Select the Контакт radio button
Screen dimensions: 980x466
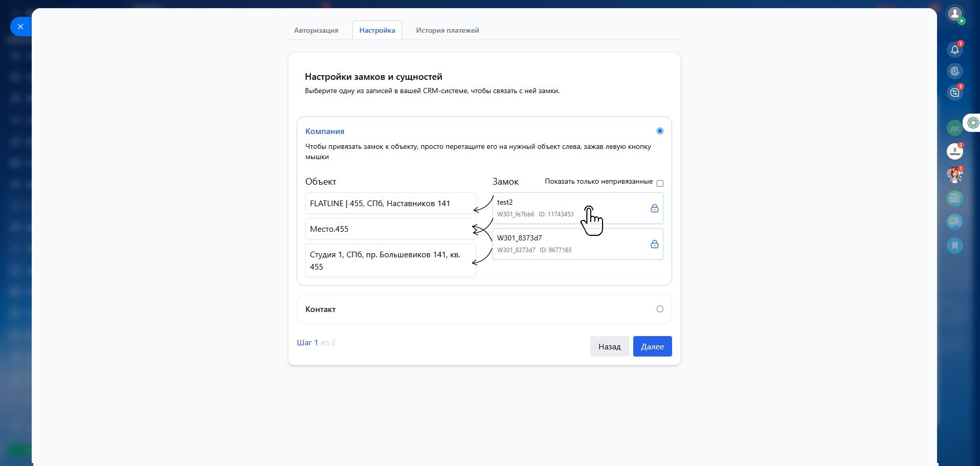(660, 309)
